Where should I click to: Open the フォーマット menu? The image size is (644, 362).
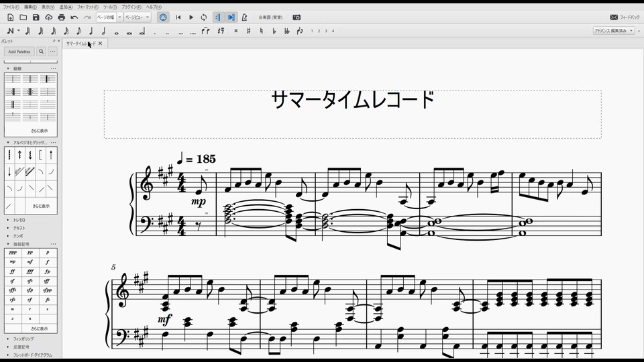coord(87,7)
